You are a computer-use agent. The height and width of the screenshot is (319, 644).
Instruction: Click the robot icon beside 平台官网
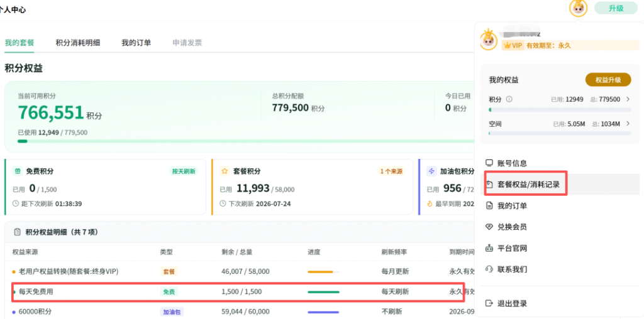[x=489, y=247]
